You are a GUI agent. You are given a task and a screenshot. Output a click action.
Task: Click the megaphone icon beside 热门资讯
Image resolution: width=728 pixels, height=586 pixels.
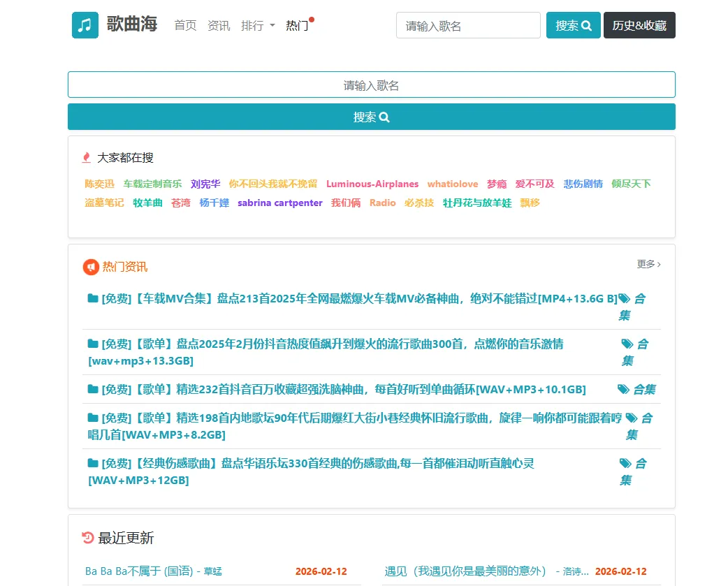click(91, 266)
